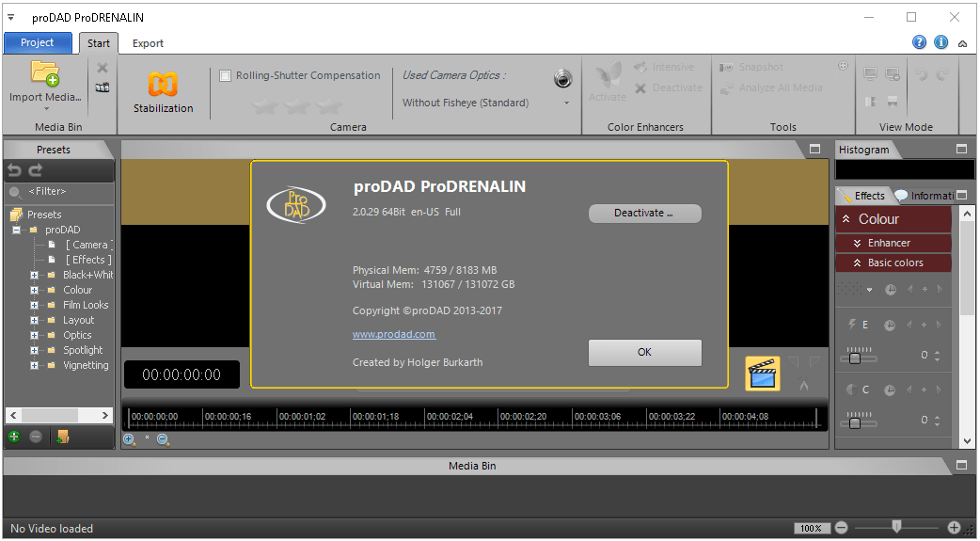Click the film strip icon in Media Bin group
980x541 pixels.
click(103, 88)
